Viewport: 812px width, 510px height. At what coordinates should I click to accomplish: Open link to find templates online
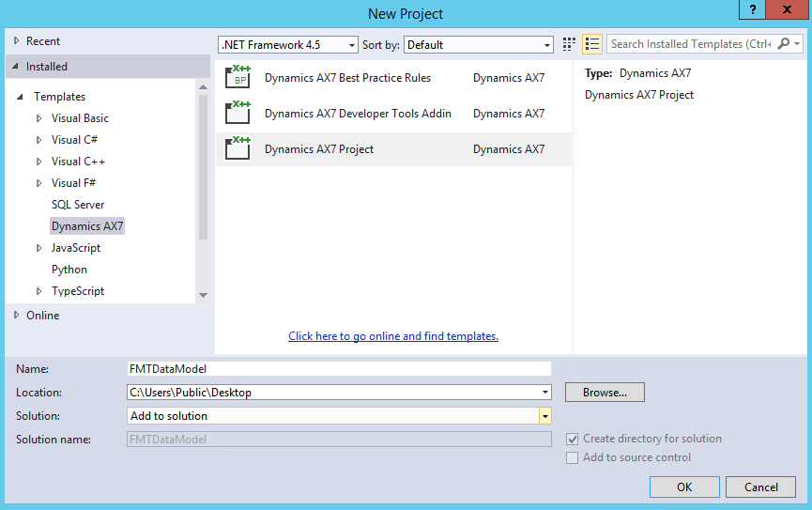point(393,336)
